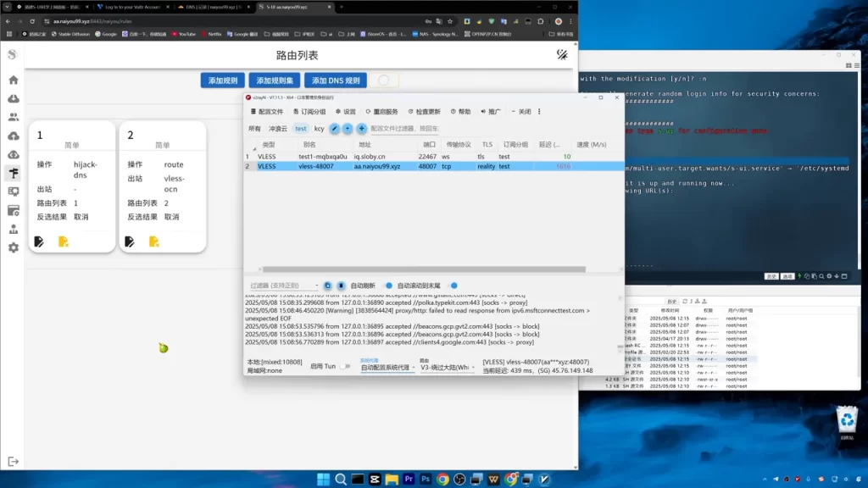The width and height of the screenshot is (868, 488).
Task: Click the Windows Start button
Action: coord(324,480)
